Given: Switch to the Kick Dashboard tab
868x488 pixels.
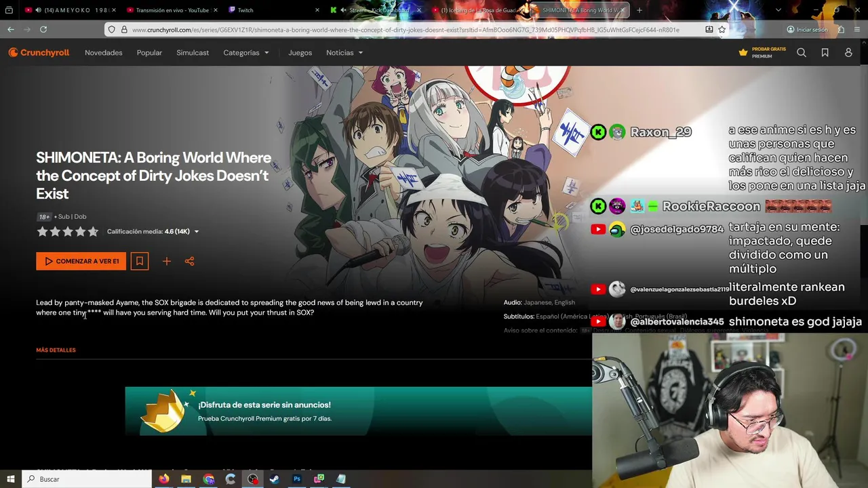Looking at the screenshot, I should [x=374, y=10].
